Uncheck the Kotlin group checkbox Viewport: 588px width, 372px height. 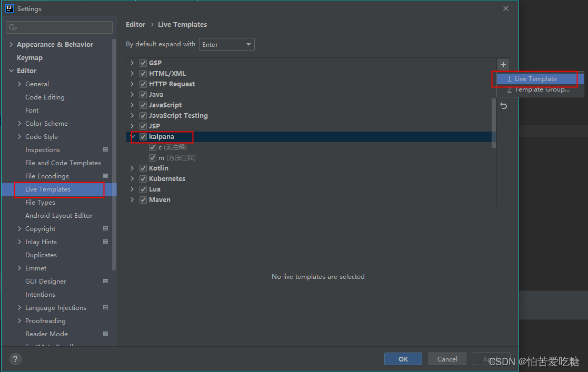point(143,168)
